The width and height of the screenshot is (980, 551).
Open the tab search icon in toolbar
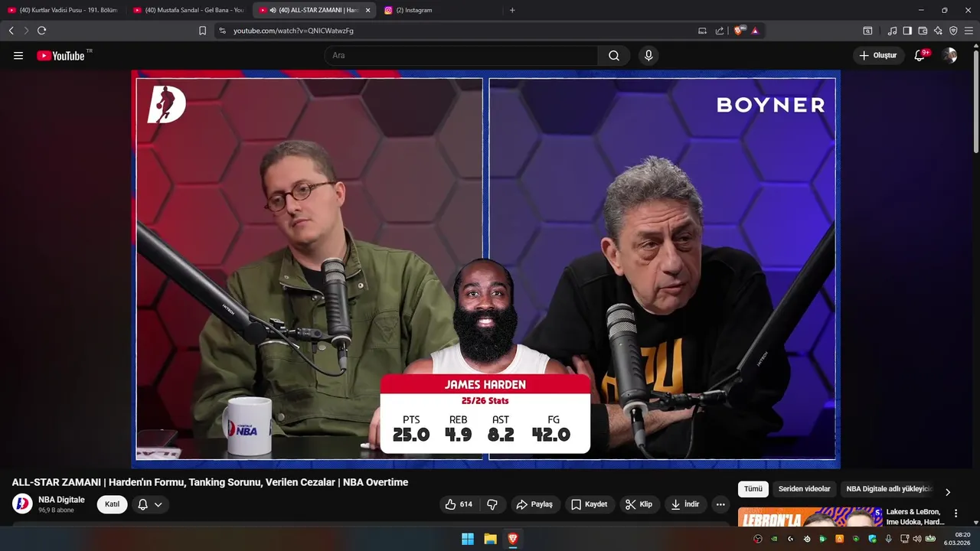click(x=867, y=31)
